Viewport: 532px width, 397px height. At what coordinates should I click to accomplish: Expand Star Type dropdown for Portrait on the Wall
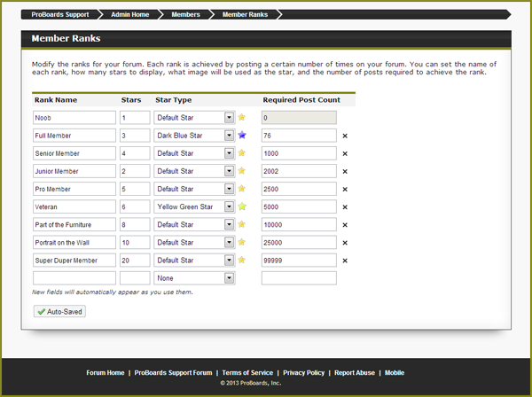point(194,243)
